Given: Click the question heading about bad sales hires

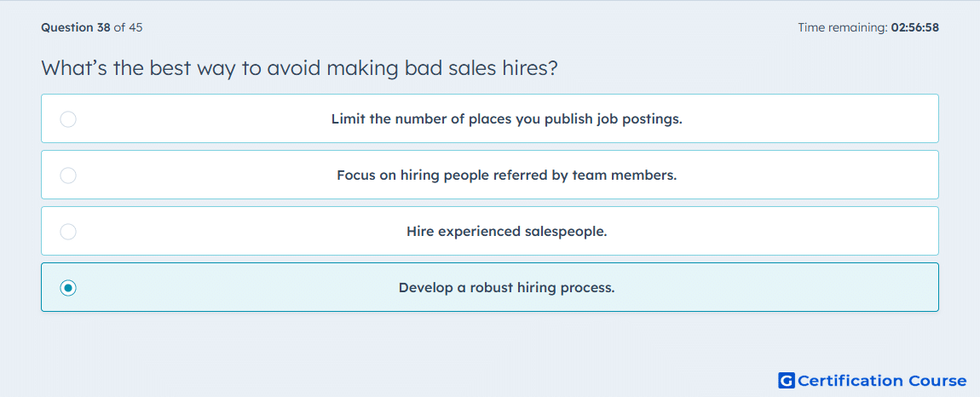Looking at the screenshot, I should pyautogui.click(x=299, y=67).
